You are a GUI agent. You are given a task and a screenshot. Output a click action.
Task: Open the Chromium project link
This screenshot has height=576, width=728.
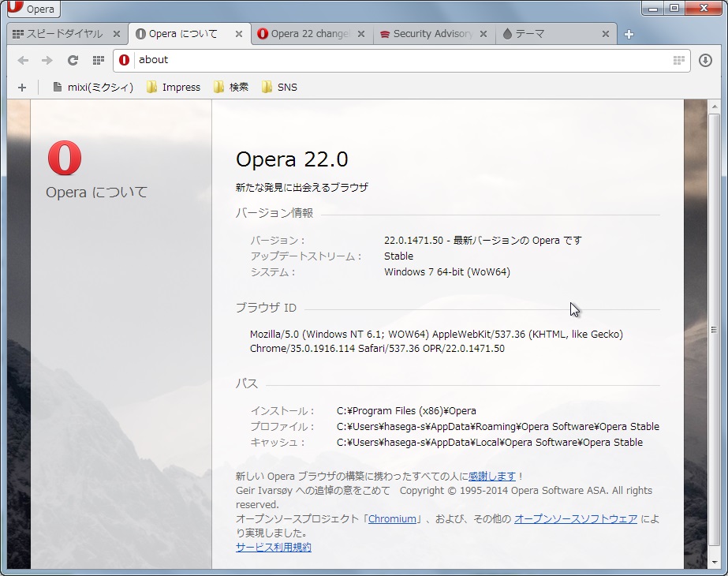(x=393, y=518)
